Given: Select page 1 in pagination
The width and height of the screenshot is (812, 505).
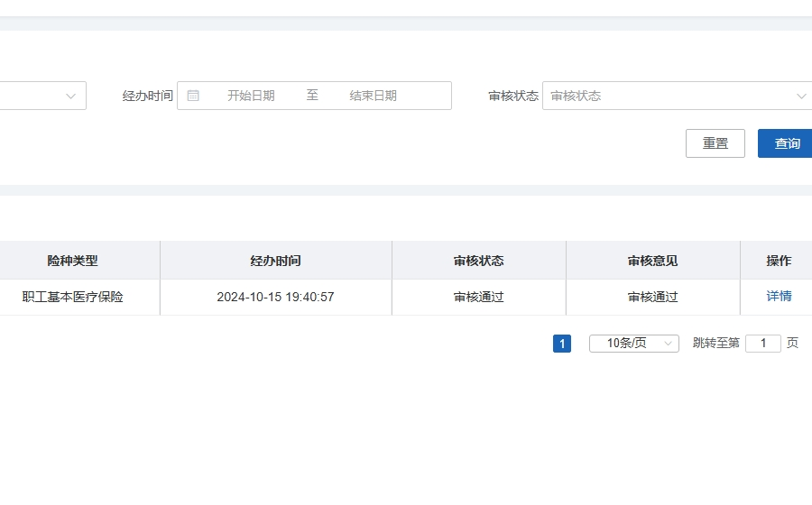Looking at the screenshot, I should tap(562, 344).
